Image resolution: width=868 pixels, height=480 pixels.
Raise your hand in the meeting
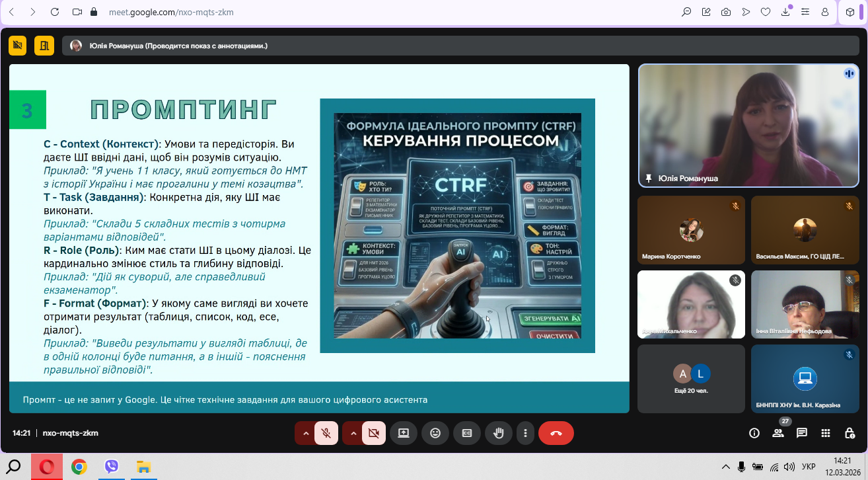click(499, 433)
